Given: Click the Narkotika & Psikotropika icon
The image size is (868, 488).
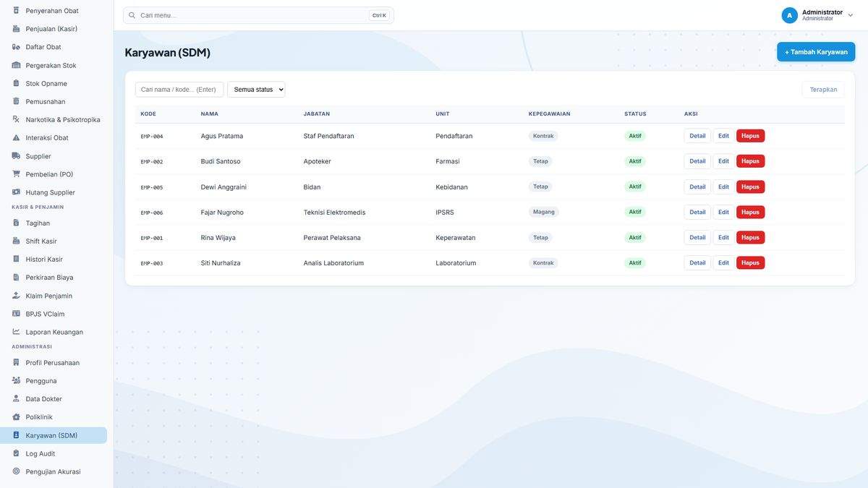Looking at the screenshot, I should click(x=16, y=119).
